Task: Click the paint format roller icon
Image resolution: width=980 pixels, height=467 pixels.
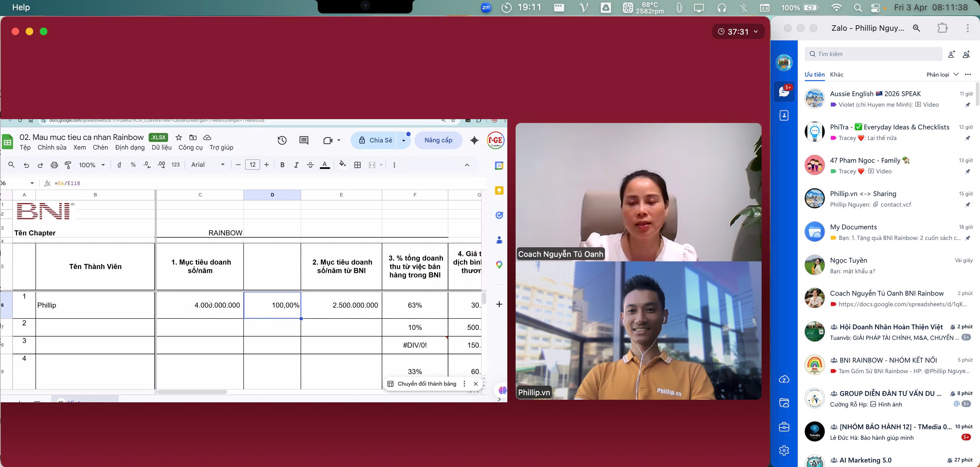Action: click(68, 165)
